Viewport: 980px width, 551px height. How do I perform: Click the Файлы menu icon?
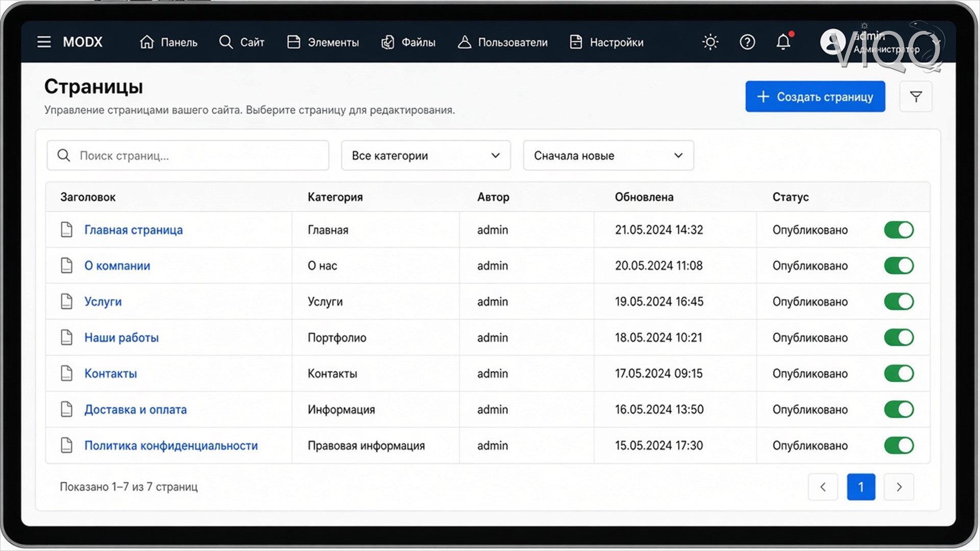pyautogui.click(x=387, y=42)
